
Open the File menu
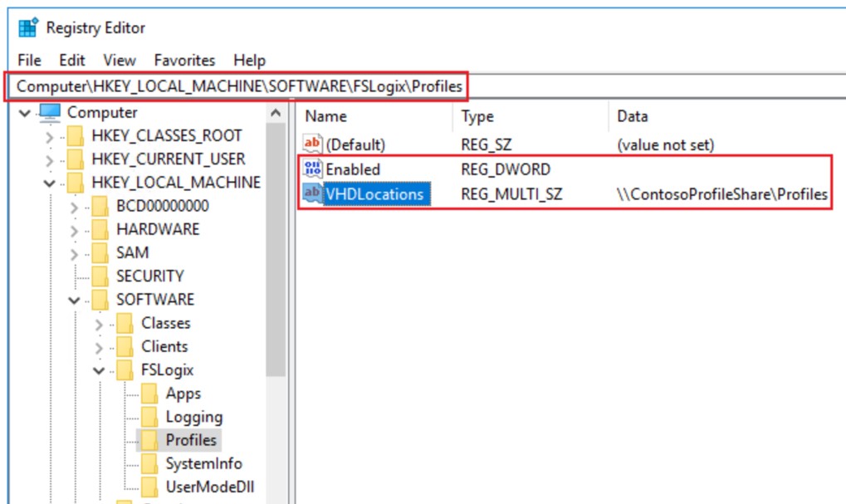point(29,61)
